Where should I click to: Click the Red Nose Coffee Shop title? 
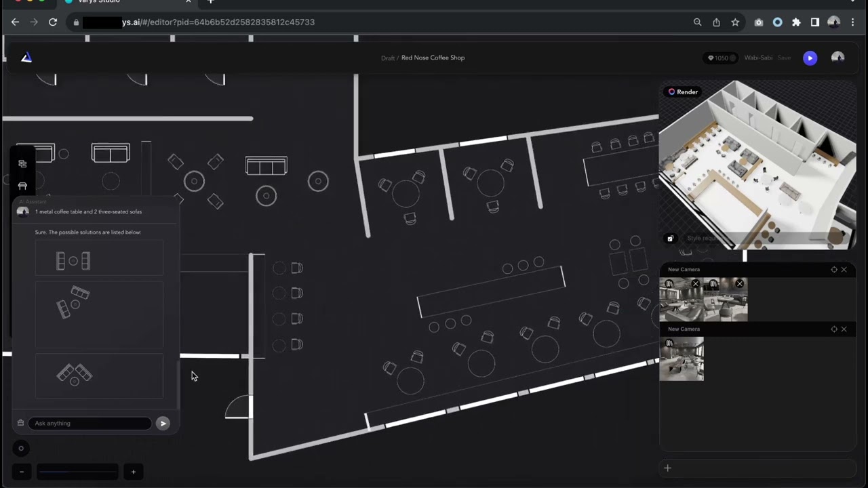tap(433, 58)
